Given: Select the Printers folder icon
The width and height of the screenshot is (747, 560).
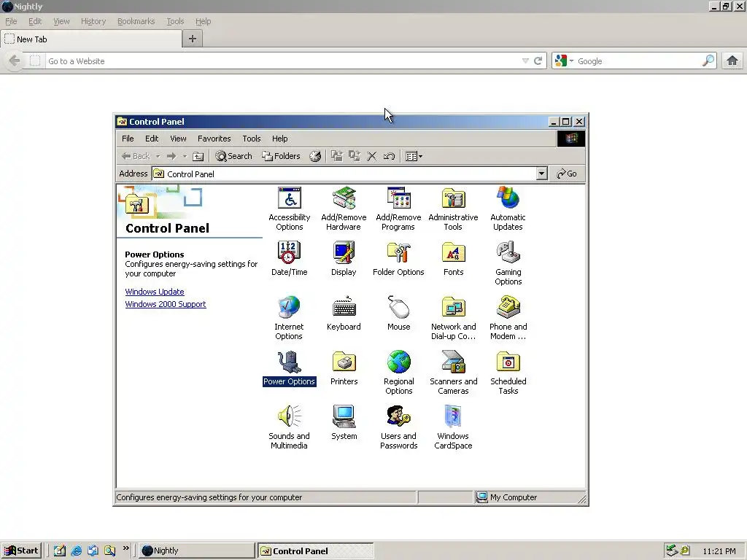Looking at the screenshot, I should tap(344, 362).
